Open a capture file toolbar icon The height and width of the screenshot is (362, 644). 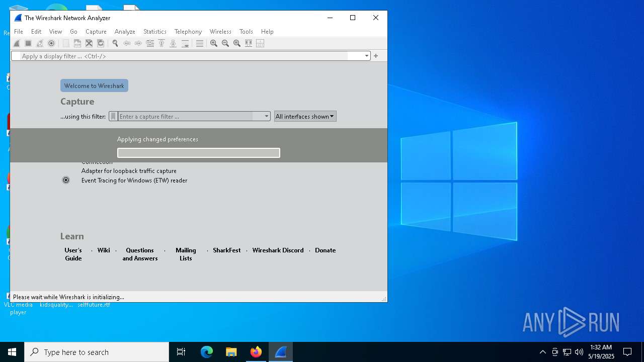coord(66,43)
